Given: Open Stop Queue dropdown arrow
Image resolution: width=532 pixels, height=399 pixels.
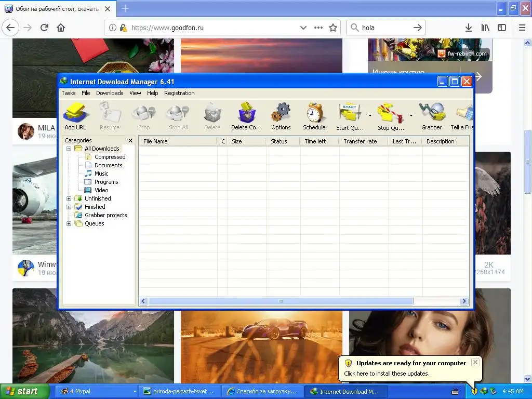Looking at the screenshot, I should tap(411, 116).
